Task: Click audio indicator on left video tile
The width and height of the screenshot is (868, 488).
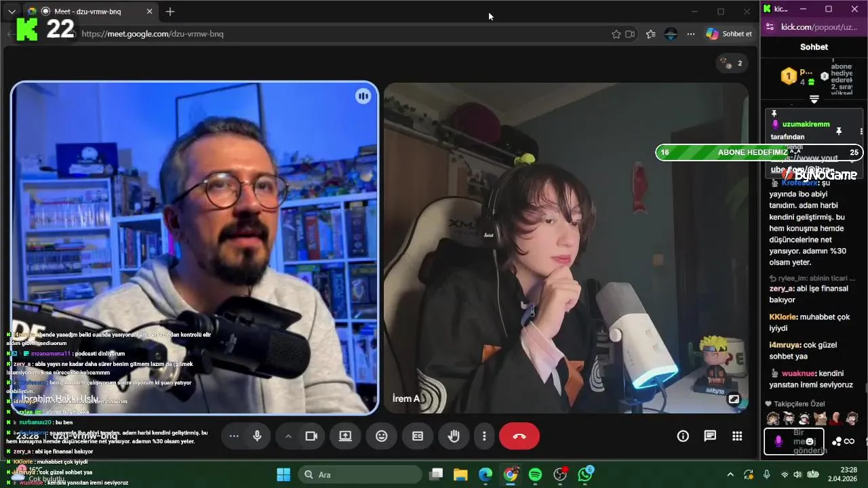Action: pos(363,96)
